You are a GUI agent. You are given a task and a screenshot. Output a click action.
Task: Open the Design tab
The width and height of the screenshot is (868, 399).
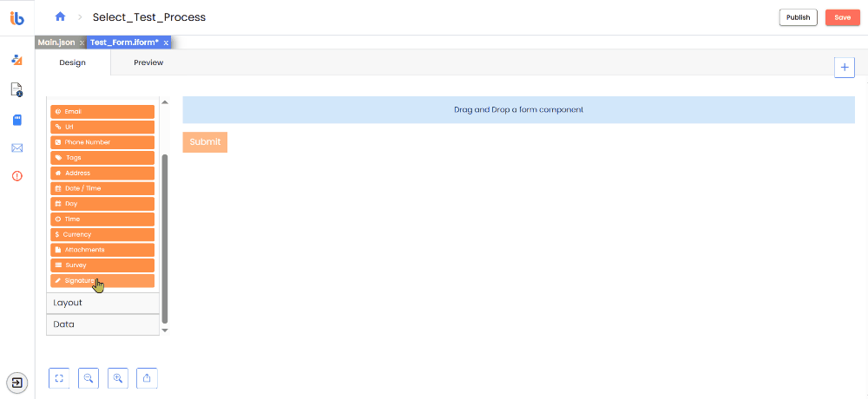(73, 62)
